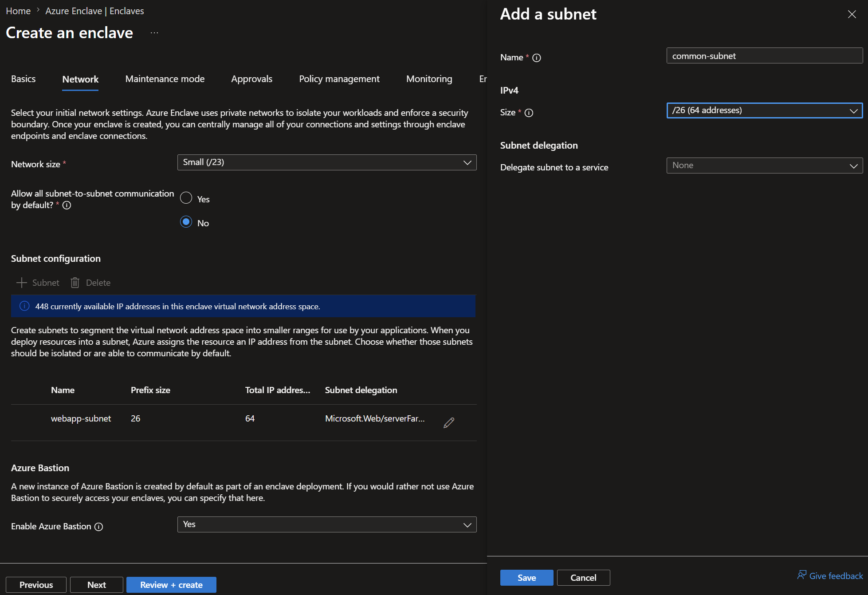Click the Save button
This screenshot has height=595, width=868.
point(527,578)
